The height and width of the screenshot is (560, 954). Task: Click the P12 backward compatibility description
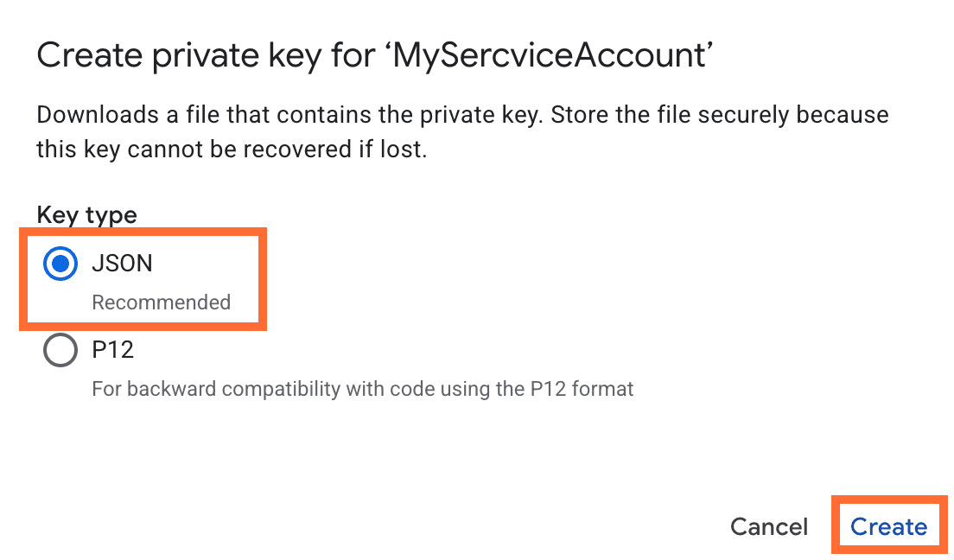pyautogui.click(x=363, y=388)
